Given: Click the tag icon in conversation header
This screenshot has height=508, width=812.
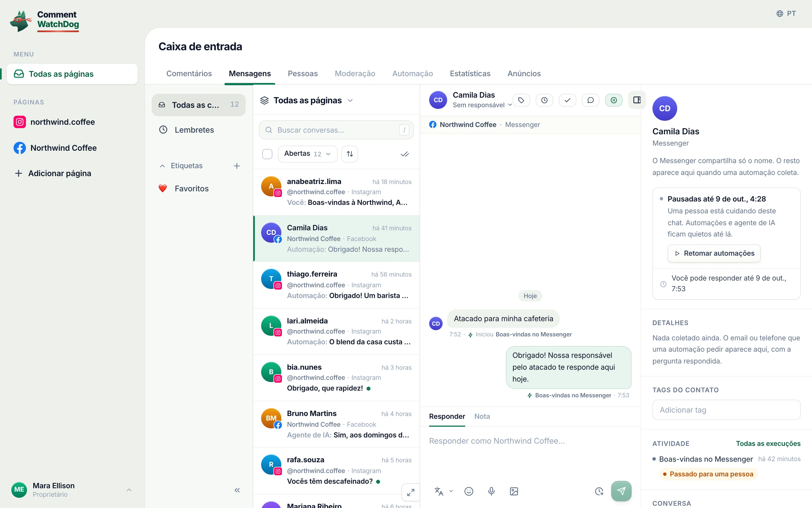Looking at the screenshot, I should coord(521,100).
